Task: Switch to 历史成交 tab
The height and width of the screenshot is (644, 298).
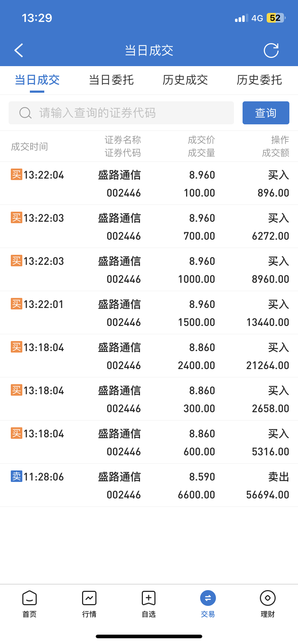Action: coord(185,80)
